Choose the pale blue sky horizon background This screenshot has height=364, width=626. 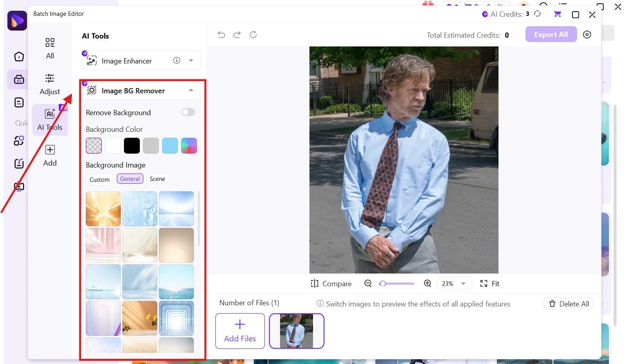coord(176,209)
